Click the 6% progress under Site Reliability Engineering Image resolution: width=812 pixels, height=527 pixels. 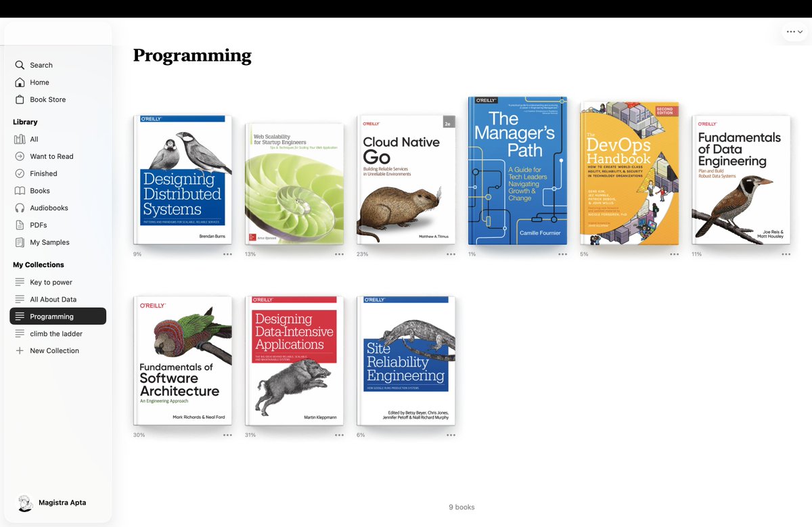point(361,435)
